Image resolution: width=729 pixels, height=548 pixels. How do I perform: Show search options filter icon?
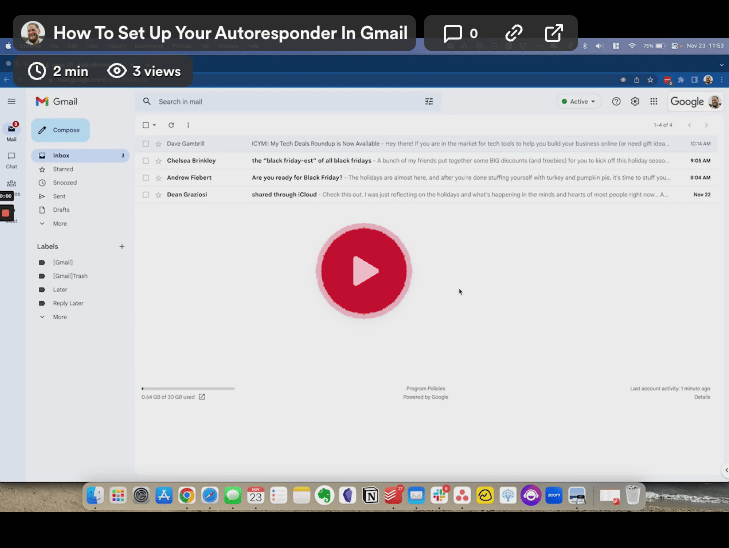pos(429,101)
